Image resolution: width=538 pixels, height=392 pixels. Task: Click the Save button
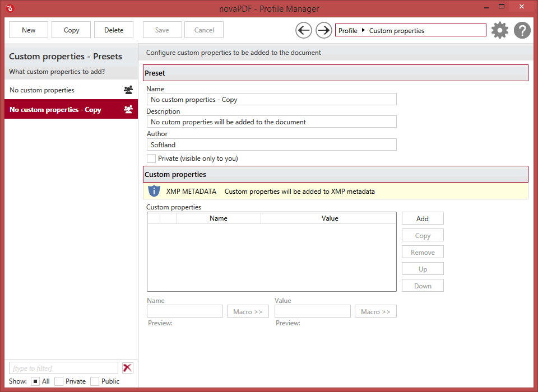click(162, 30)
